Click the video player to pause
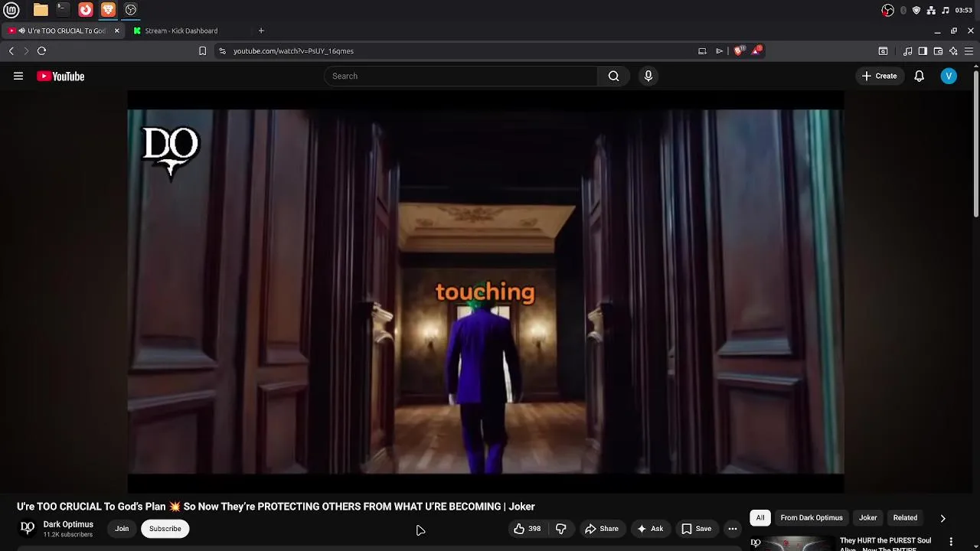The height and width of the screenshot is (551, 980). pos(485,292)
